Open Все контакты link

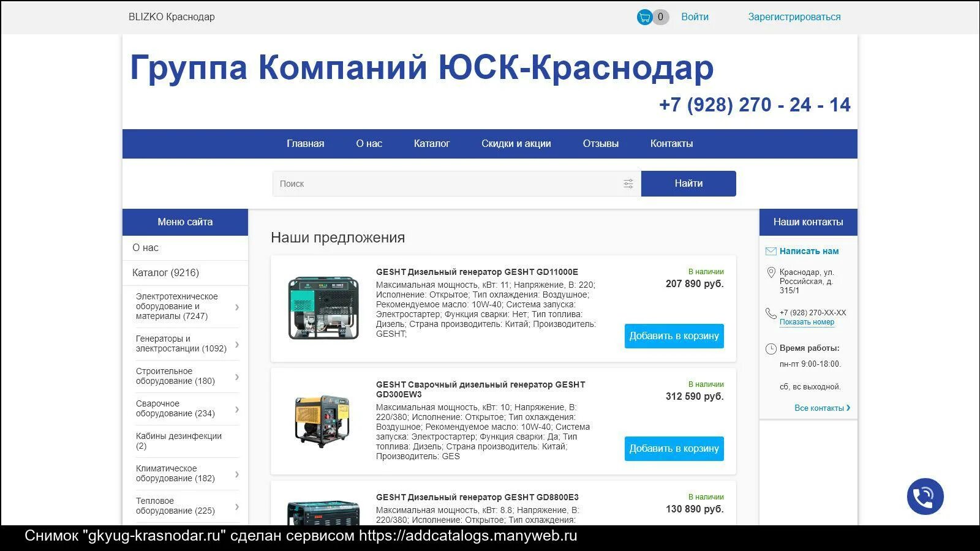(x=822, y=408)
